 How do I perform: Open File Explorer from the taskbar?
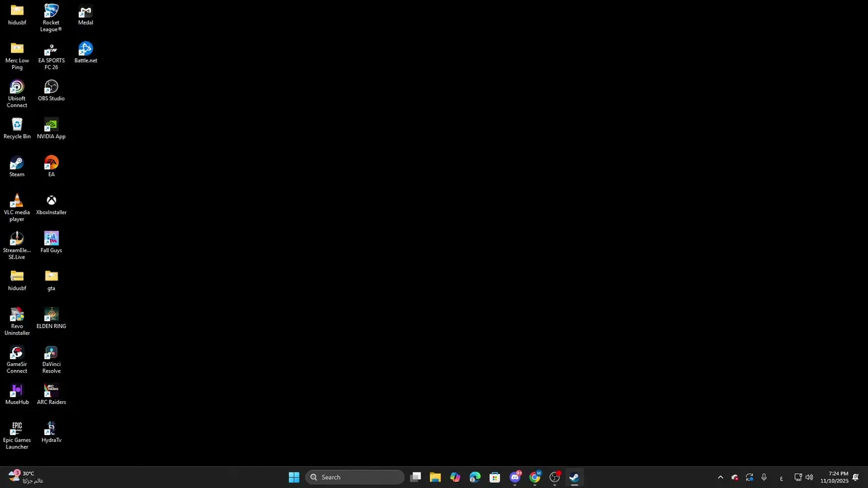(x=435, y=477)
